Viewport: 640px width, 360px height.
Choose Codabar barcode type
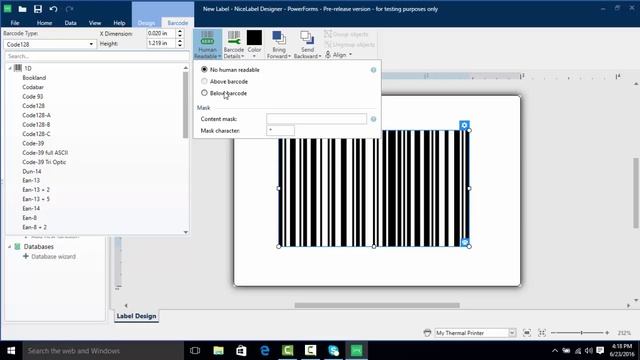coord(33,87)
